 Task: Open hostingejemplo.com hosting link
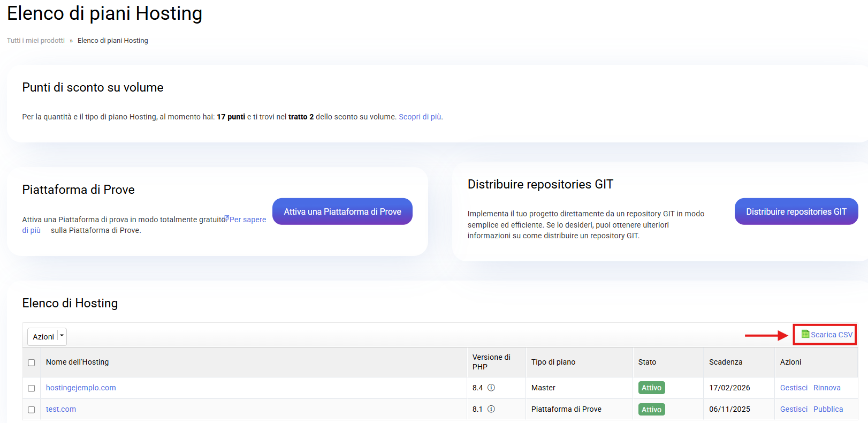coord(81,388)
